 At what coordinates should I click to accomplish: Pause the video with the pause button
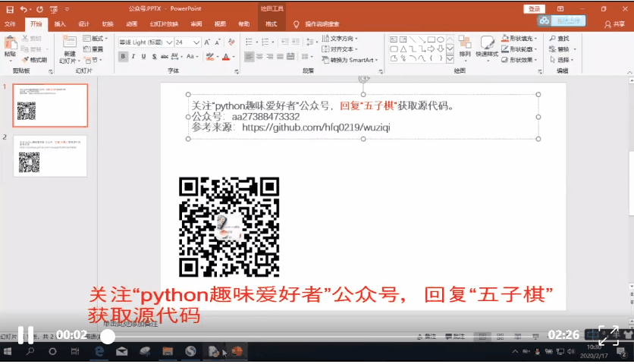click(26, 335)
